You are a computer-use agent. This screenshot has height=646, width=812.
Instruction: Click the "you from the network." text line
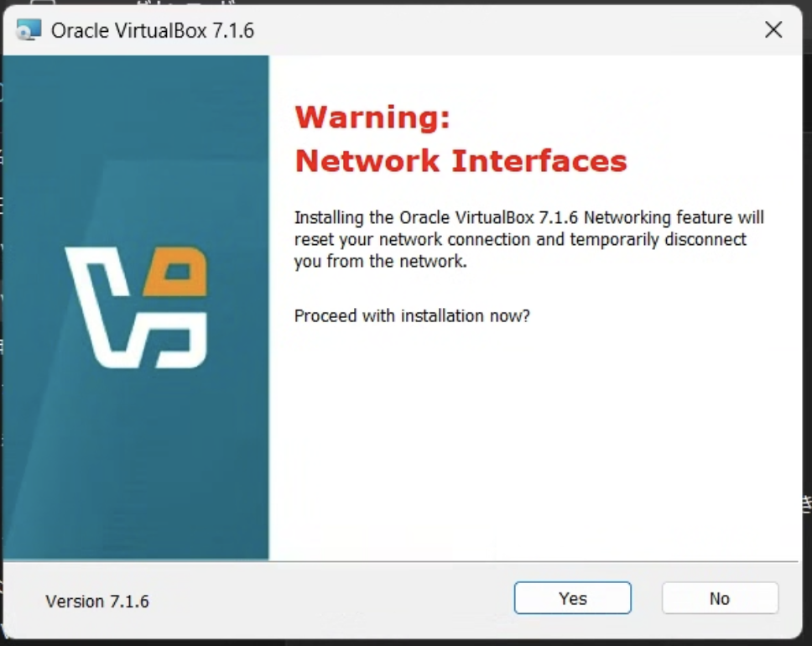tap(381, 261)
